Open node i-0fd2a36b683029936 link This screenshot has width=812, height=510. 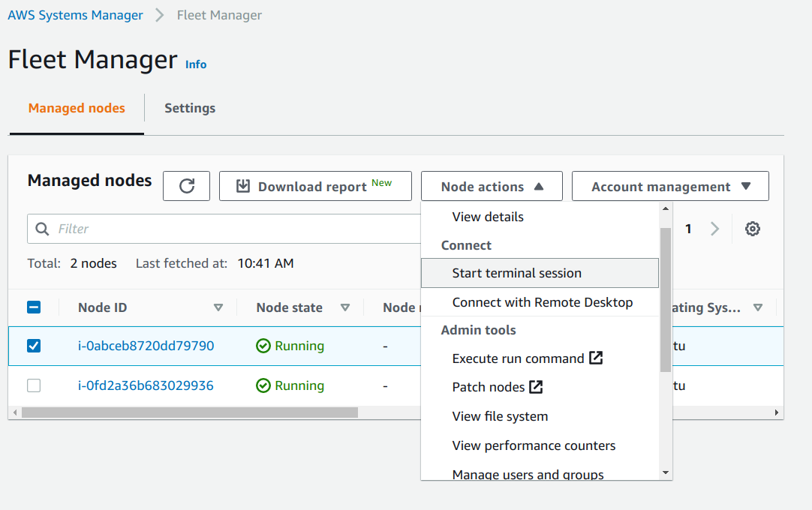(146, 385)
